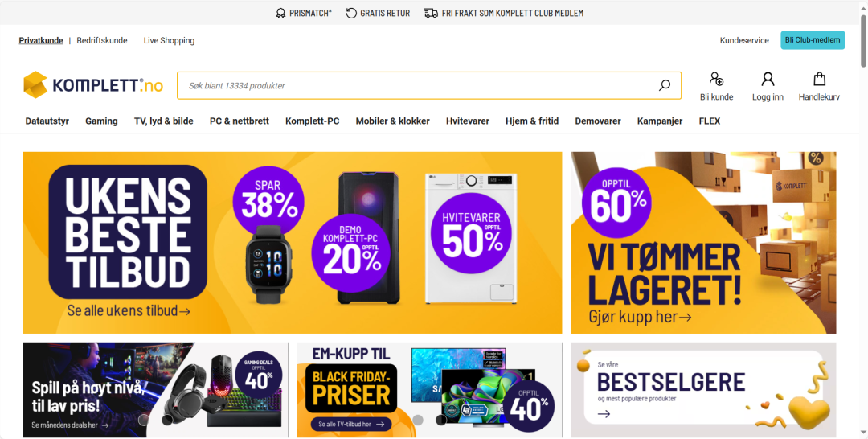This screenshot has width=868, height=439.
Task: Expand the Mobiler & klokker menu
Action: click(x=392, y=121)
